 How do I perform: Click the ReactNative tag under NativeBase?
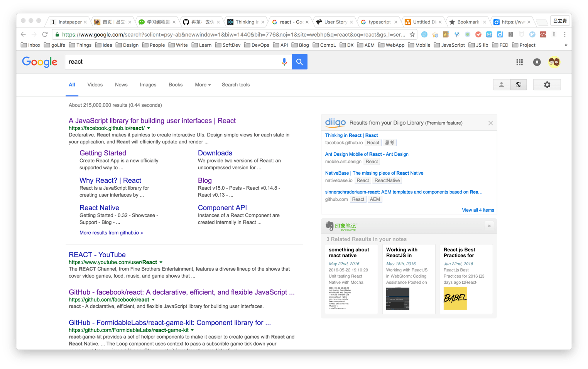coord(387,180)
